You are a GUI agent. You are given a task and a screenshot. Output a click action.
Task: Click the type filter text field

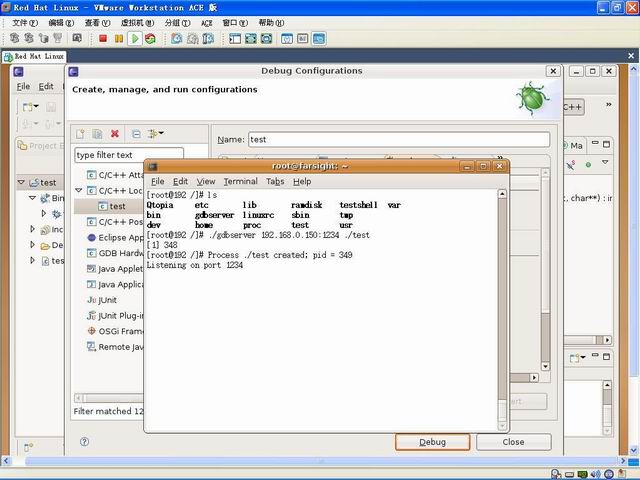tap(129, 155)
